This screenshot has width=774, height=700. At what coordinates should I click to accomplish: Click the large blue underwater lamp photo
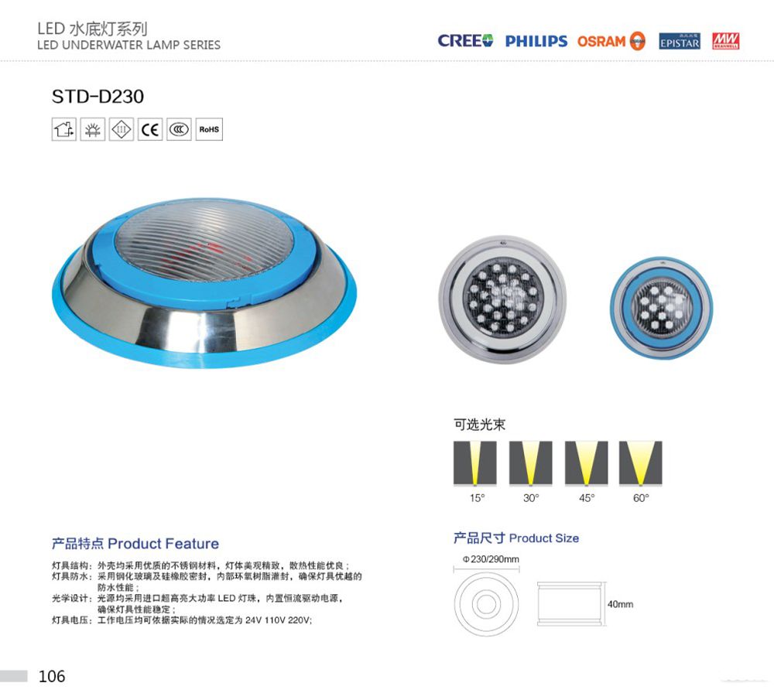click(204, 282)
